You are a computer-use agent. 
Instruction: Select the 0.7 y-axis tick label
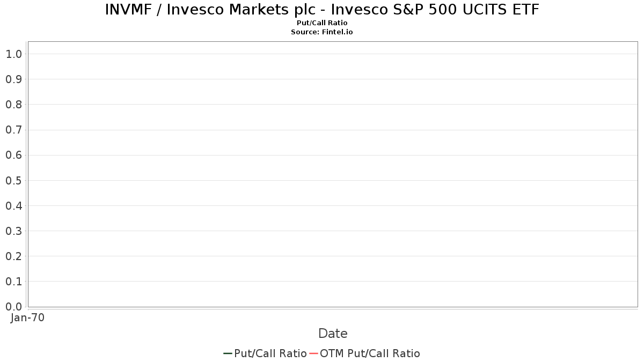pos(13,130)
